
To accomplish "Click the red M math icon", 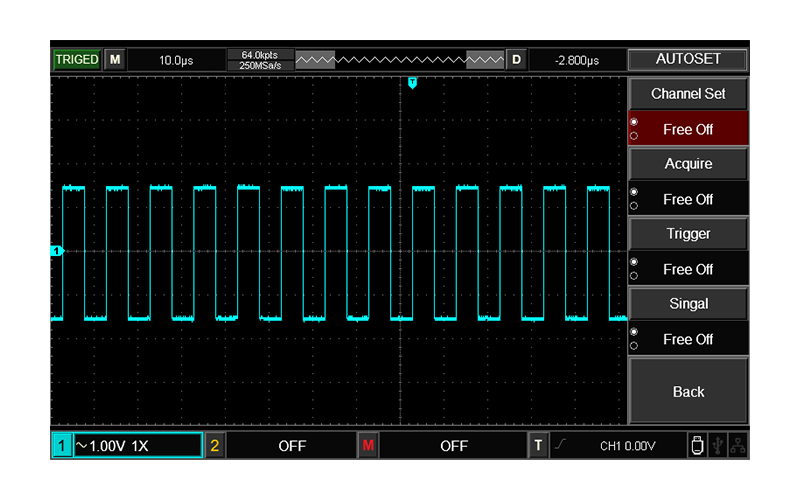I will [x=368, y=446].
